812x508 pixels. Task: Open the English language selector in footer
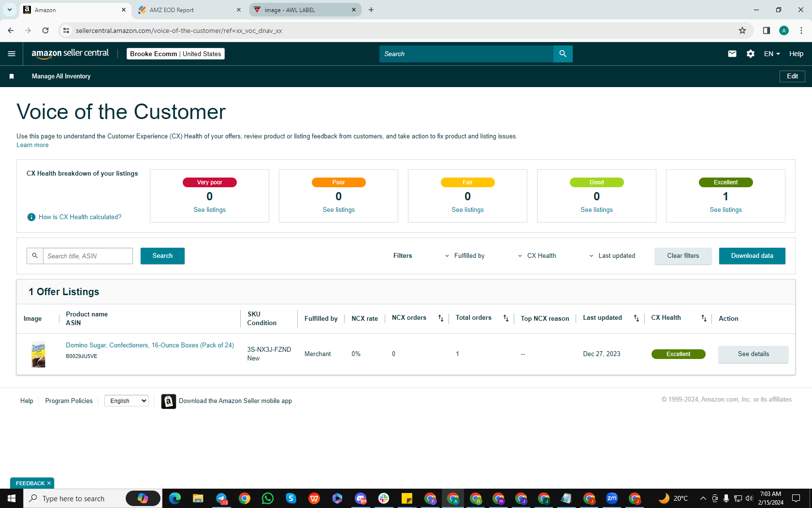coord(127,401)
